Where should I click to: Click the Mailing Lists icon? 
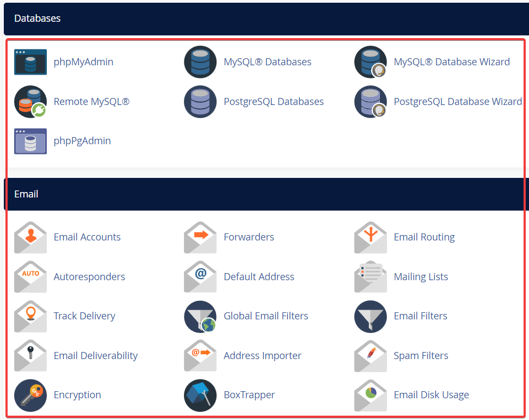[371, 276]
